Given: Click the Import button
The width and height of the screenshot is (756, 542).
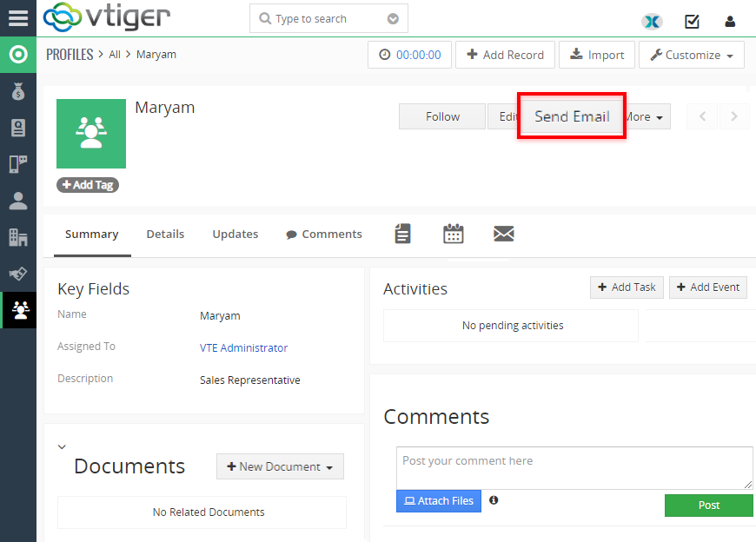Looking at the screenshot, I should coord(597,55).
